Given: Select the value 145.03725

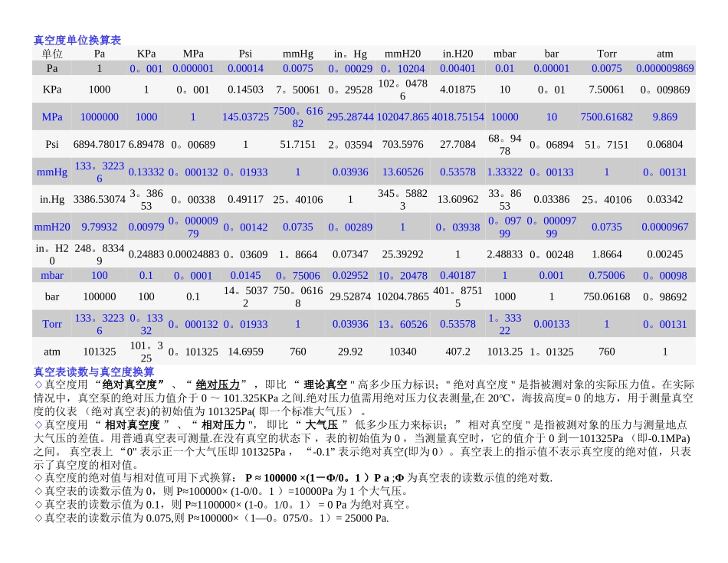Looking at the screenshot, I should 245,117.
